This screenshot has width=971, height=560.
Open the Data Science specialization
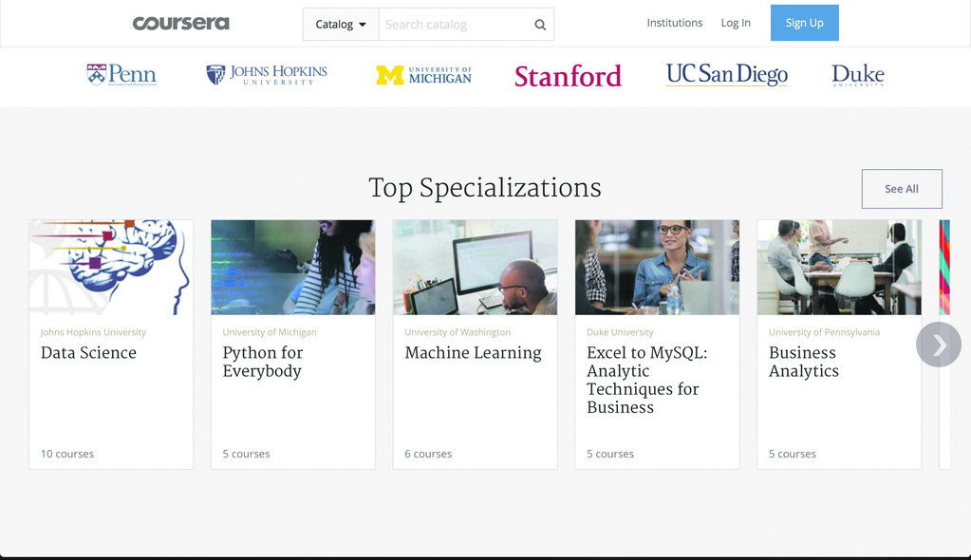coord(110,344)
